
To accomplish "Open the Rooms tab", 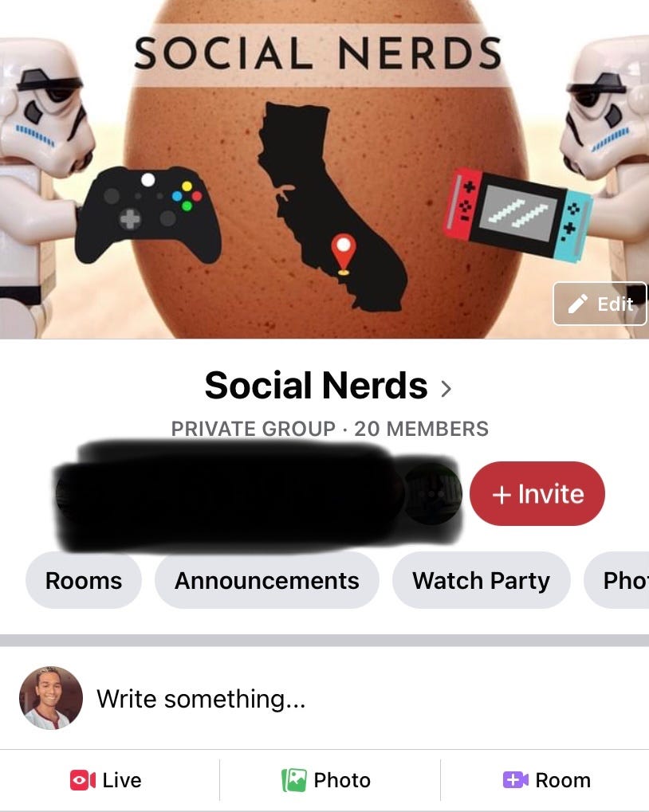I will pyautogui.click(x=84, y=580).
